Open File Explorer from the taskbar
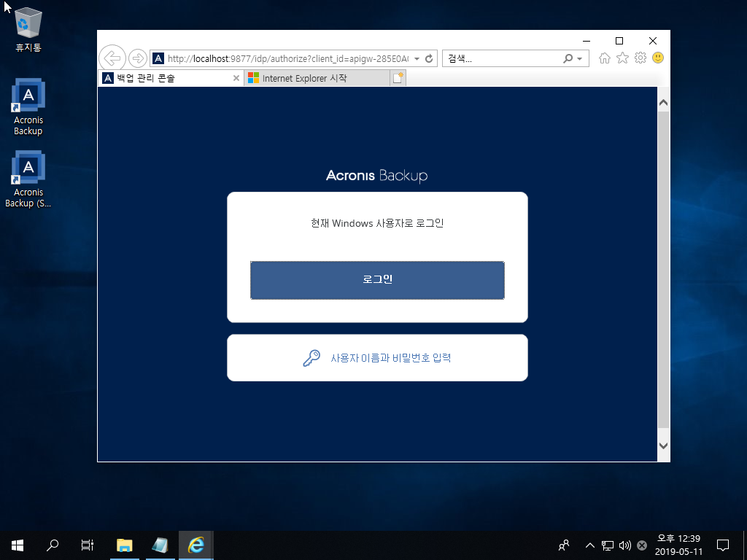This screenshot has height=560, width=747. [124, 545]
